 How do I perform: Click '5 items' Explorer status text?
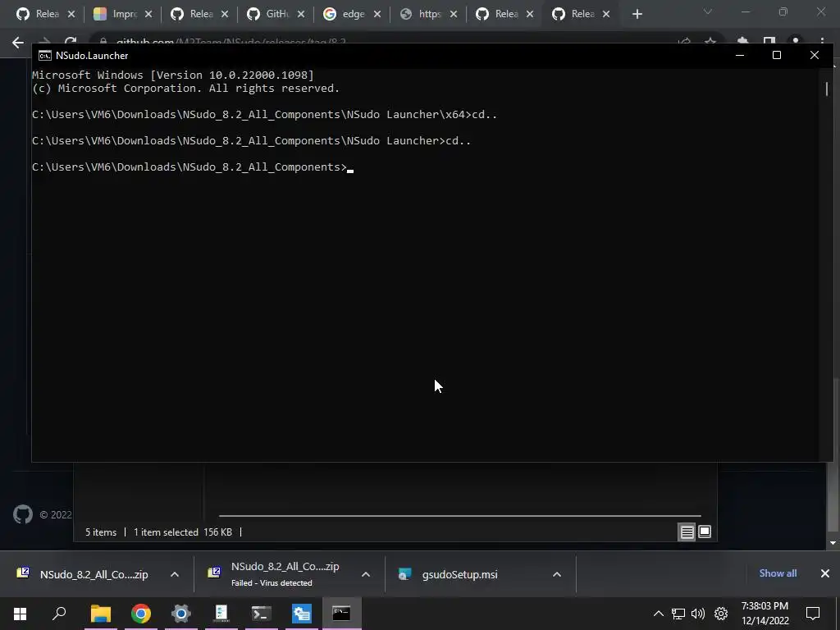click(101, 532)
